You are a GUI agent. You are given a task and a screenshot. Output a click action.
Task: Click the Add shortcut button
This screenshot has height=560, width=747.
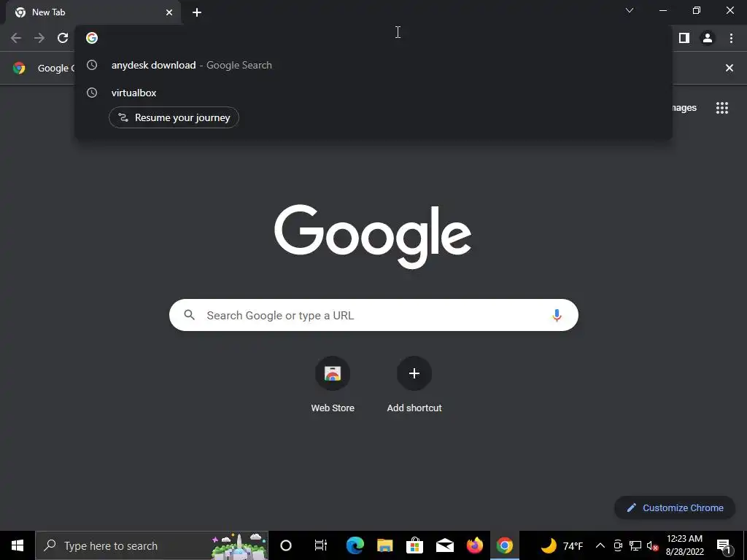pyautogui.click(x=414, y=385)
